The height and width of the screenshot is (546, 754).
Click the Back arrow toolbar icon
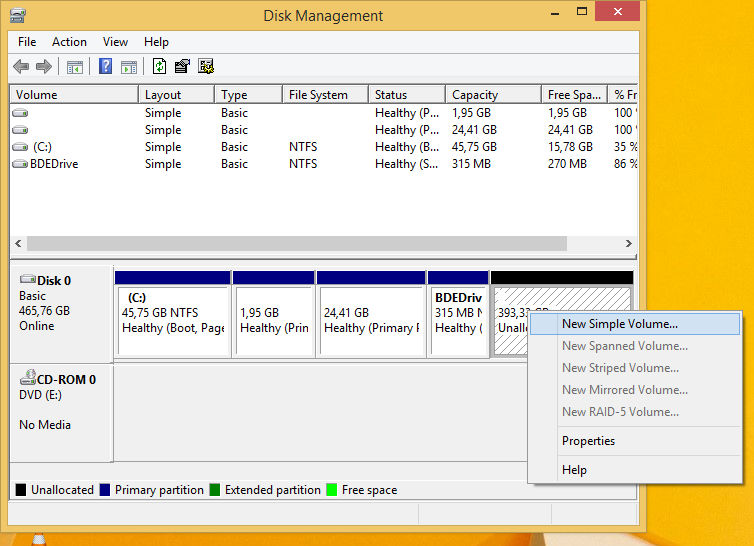coord(21,66)
